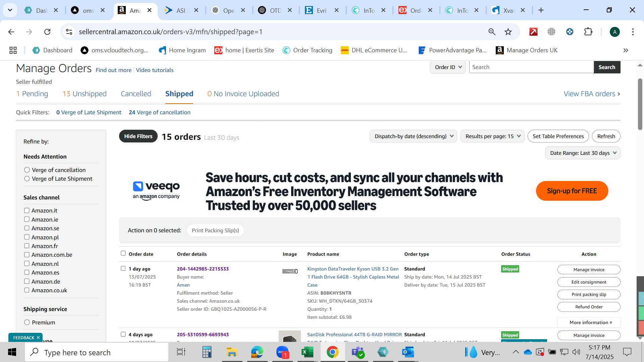
Task: Tick the select-all orders checkbox in header
Action: click(x=123, y=253)
